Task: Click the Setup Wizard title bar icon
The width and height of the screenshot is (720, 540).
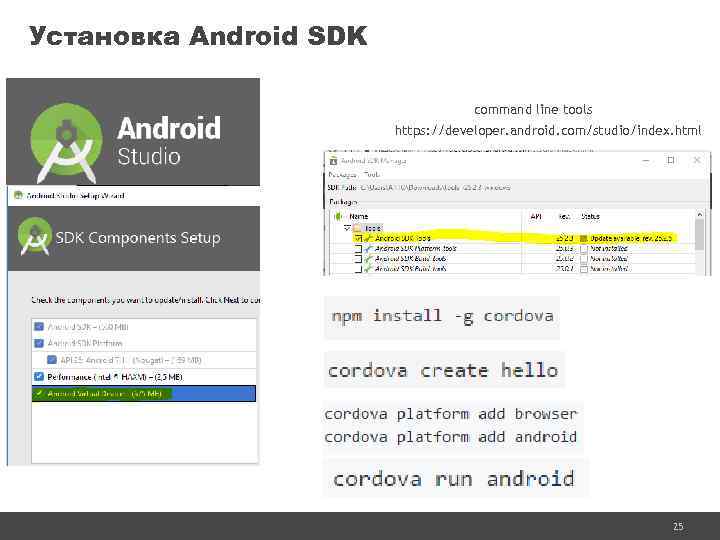Action: pos(18,195)
